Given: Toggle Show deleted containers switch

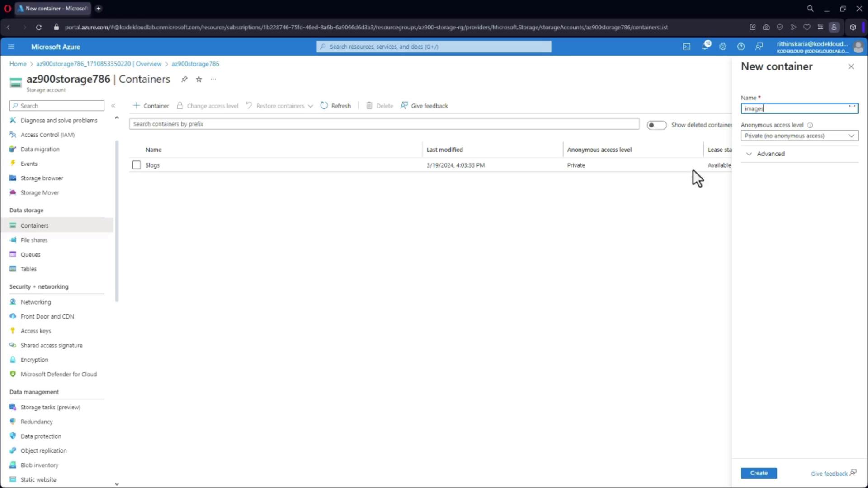Looking at the screenshot, I should 656,125.
